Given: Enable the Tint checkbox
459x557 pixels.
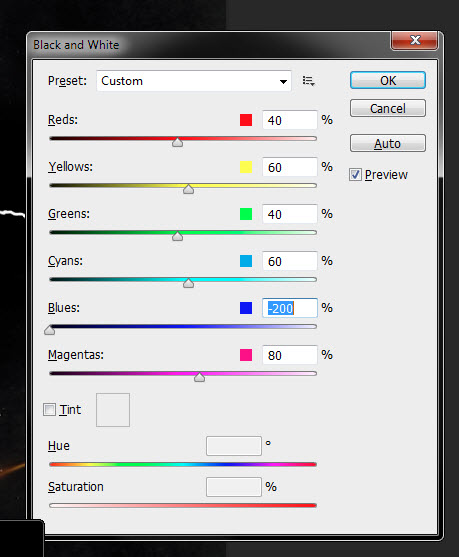Looking at the screenshot, I should click(49, 410).
